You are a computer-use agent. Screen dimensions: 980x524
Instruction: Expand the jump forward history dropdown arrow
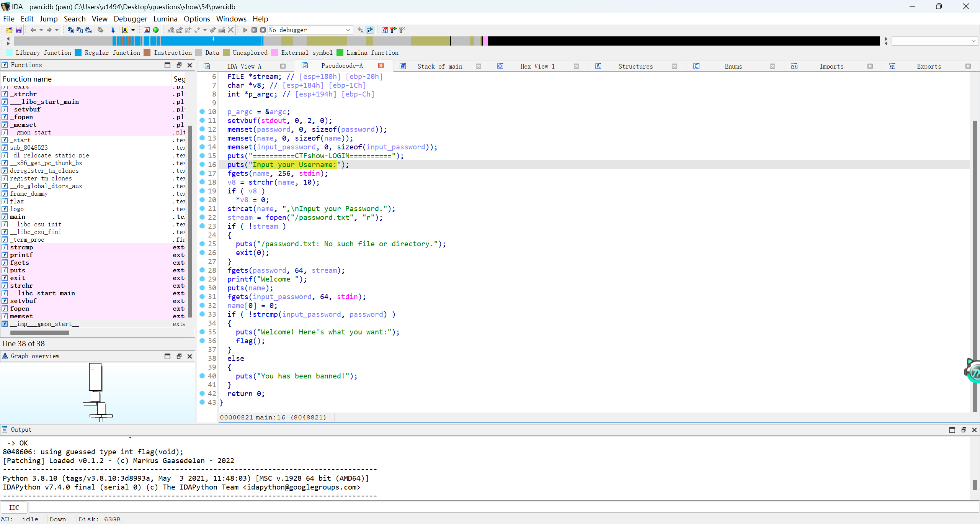(x=57, y=30)
